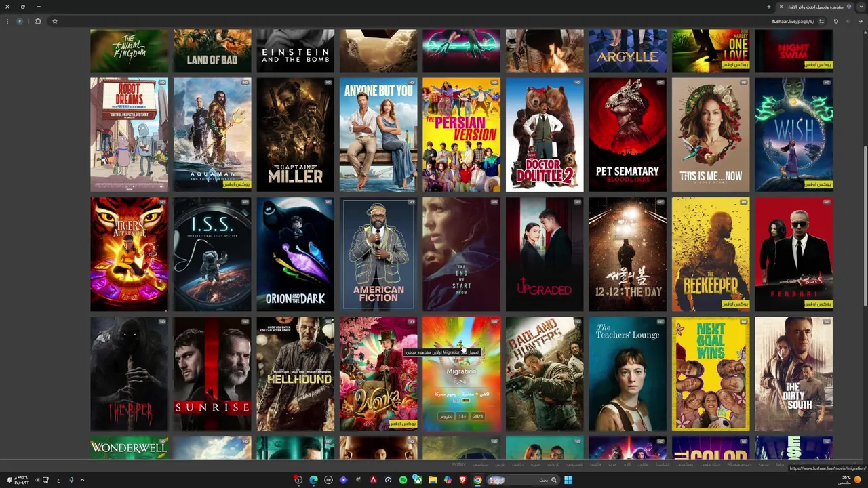Open The Persian Version poster
868x488 pixels.
pyautogui.click(x=462, y=135)
